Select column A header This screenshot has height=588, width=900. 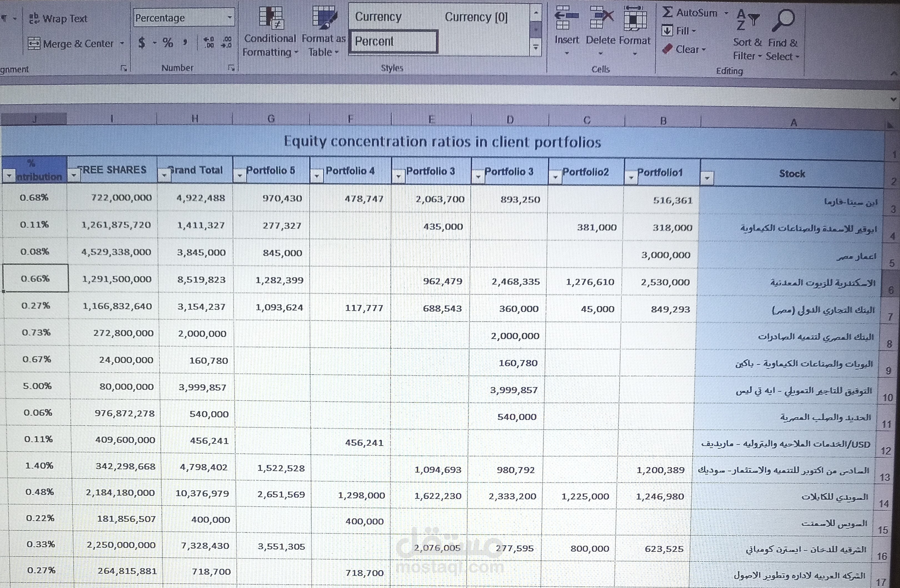click(x=793, y=122)
